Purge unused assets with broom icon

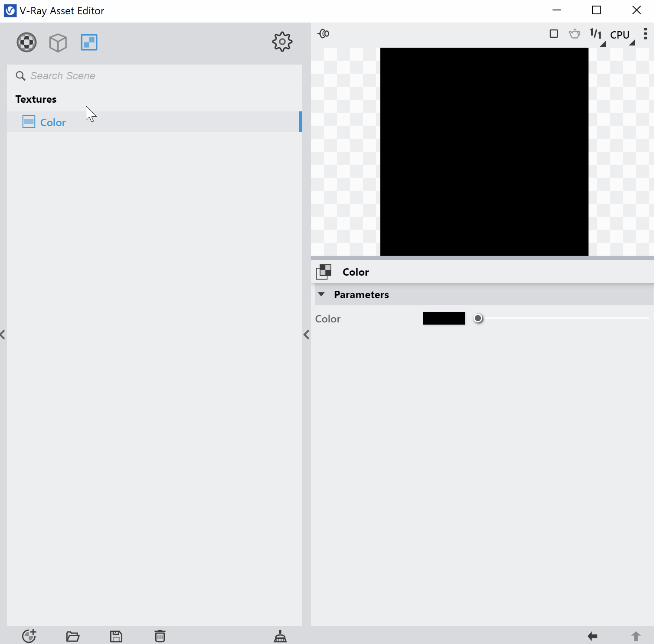(x=280, y=636)
